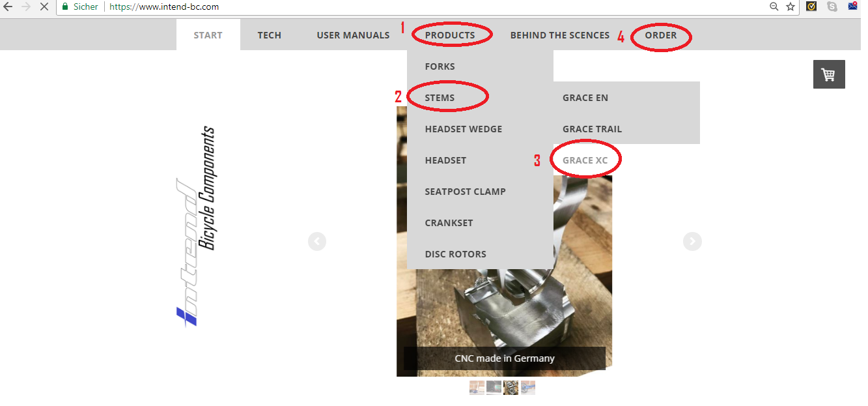868x406 pixels.
Task: Click the blue mail envelope extension icon
Action: [852, 7]
